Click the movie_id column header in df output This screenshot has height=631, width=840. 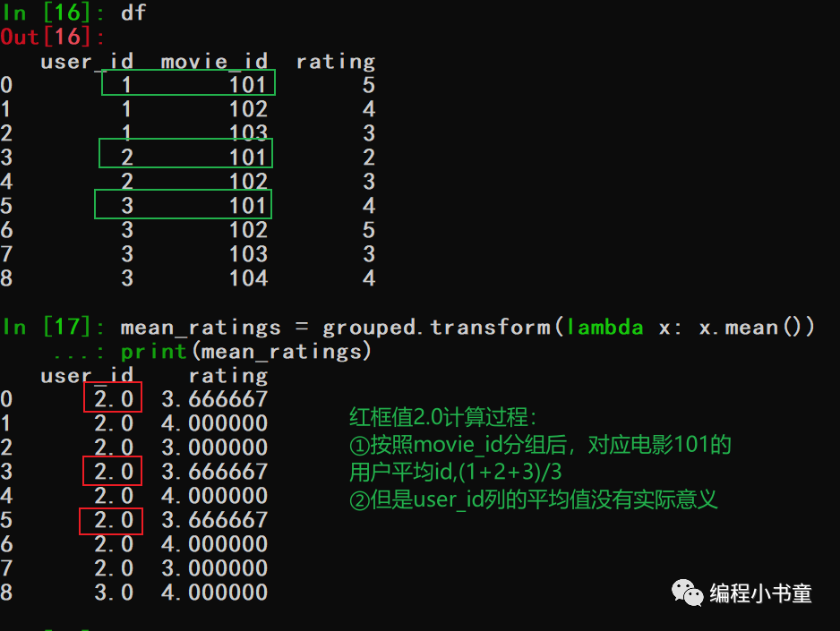pyautogui.click(x=214, y=61)
